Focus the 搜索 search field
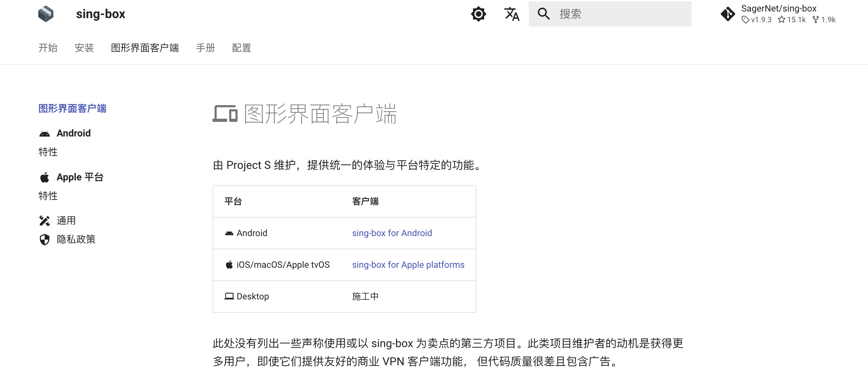 [x=610, y=14]
